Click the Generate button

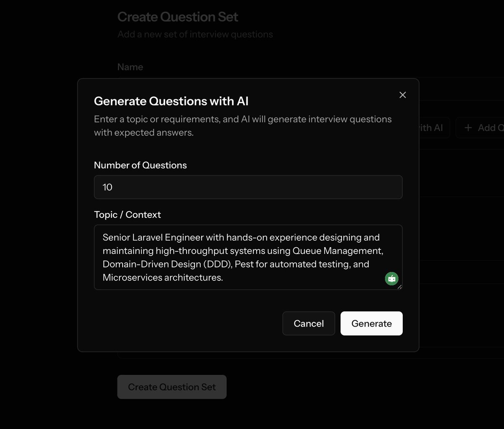(x=372, y=323)
